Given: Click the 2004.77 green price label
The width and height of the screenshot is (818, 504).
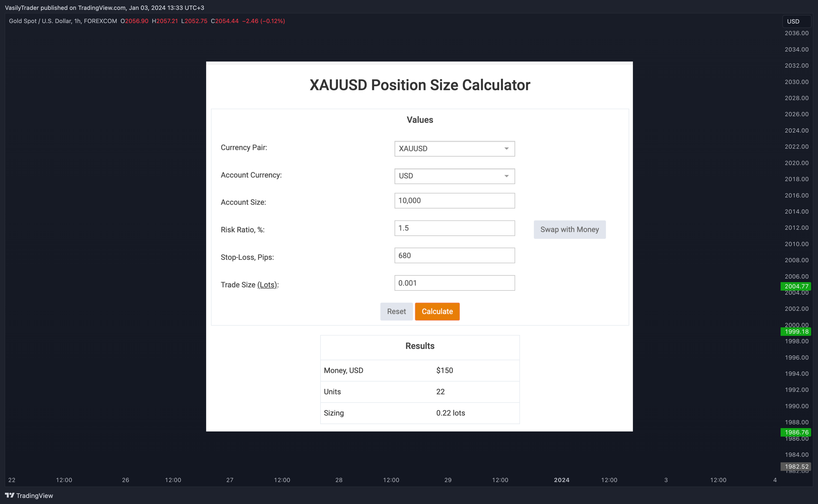Looking at the screenshot, I should pos(796,286).
